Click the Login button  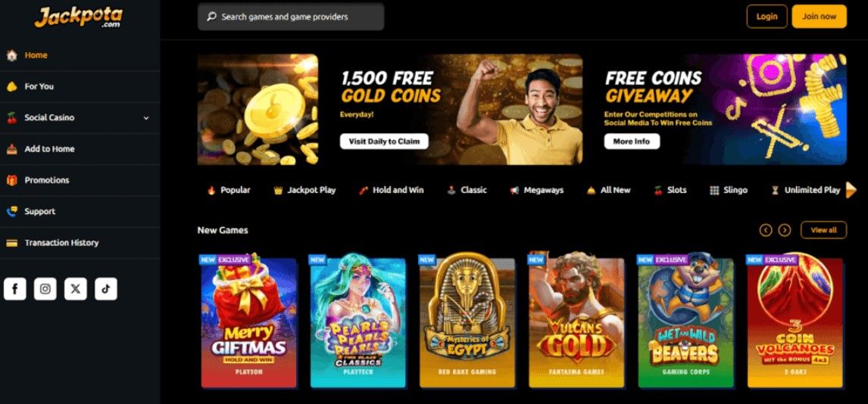coord(767,17)
